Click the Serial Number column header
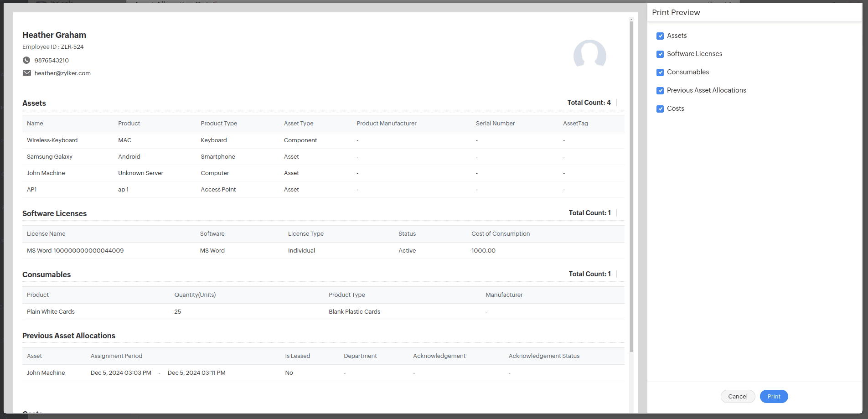Screen dimensions: 868x419 click(x=495, y=124)
